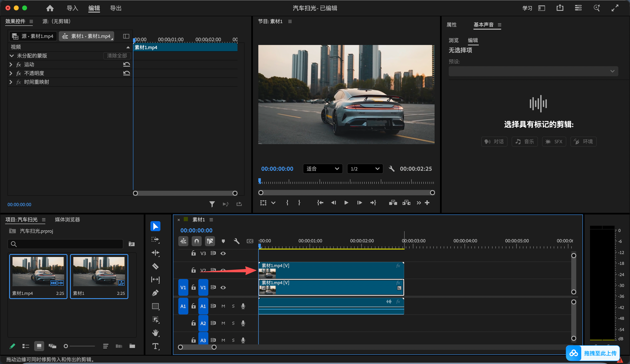Reset the 不透明度 effect parameters
The image size is (630, 364).
[x=126, y=73]
